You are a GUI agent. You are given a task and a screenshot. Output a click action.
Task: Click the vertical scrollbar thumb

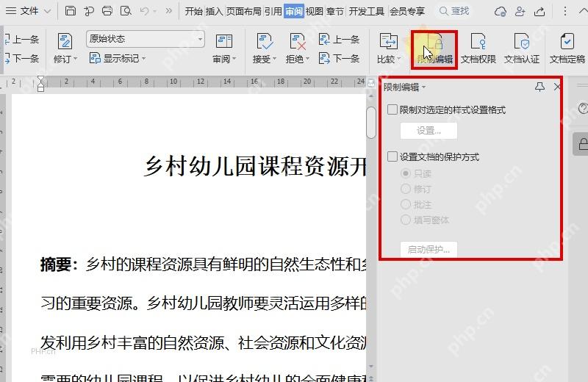click(371, 123)
